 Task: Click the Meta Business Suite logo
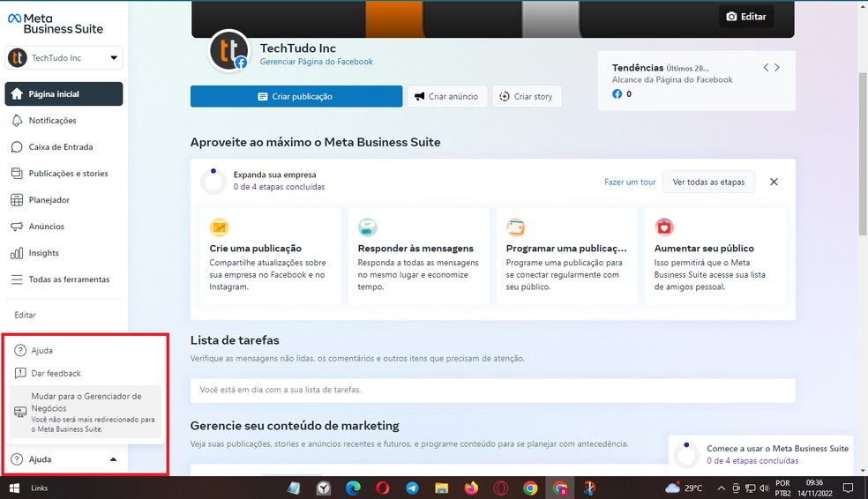[x=56, y=24]
